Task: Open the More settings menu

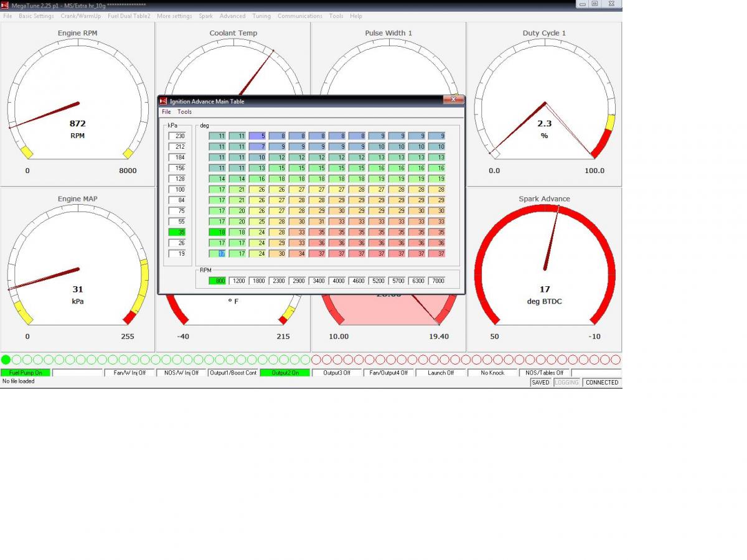Action: tap(174, 16)
